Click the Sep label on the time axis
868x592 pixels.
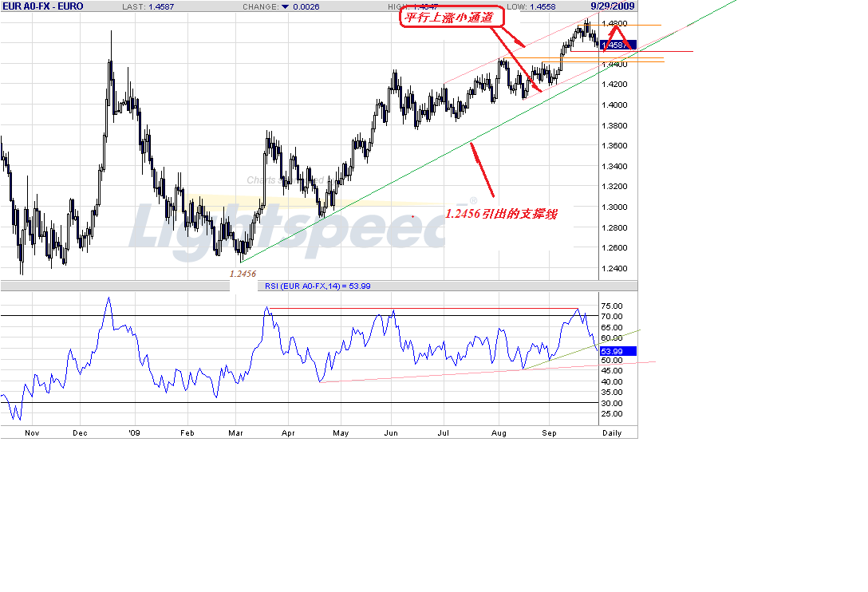(549, 433)
